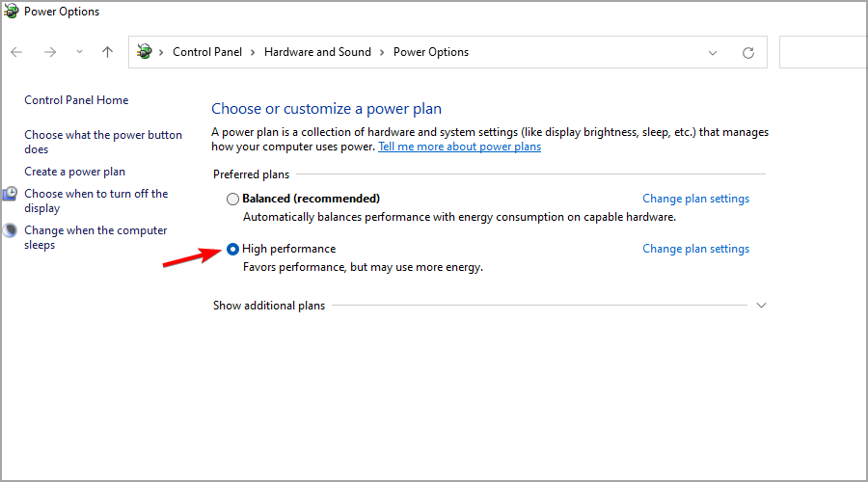Click the address bar Power Options icon
Screen dimensions: 868x482
(145, 52)
